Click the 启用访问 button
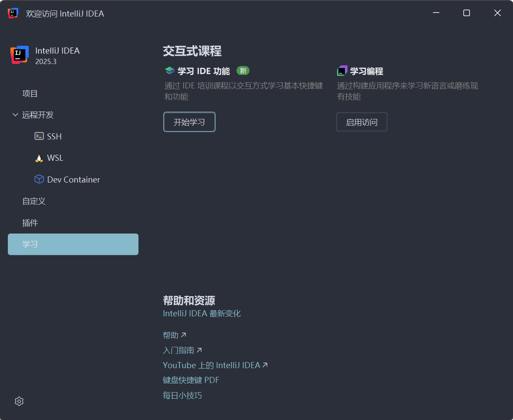Image resolution: width=513 pixels, height=420 pixels. point(361,122)
